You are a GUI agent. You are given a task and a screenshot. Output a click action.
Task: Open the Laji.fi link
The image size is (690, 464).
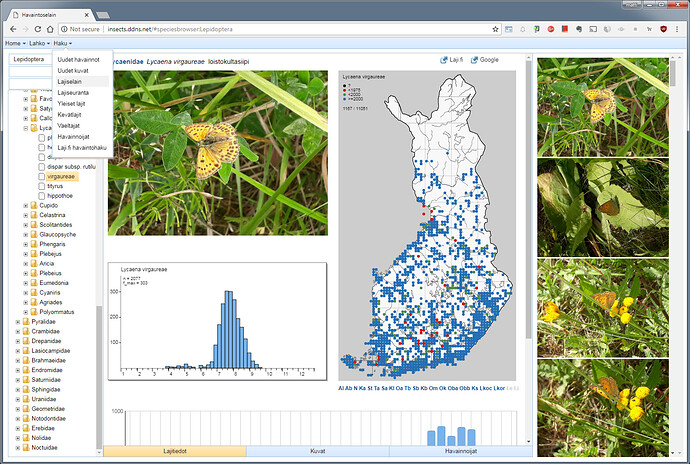point(456,60)
